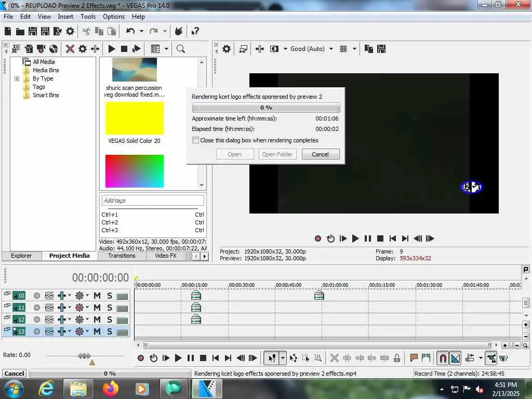Click the Lock event padlock icon
This screenshot has width=532, height=399.
tap(396, 358)
